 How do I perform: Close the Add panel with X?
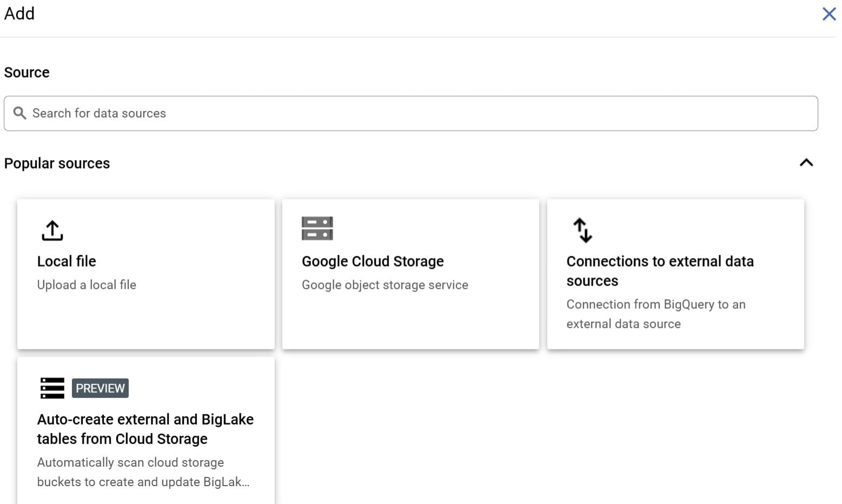828,14
